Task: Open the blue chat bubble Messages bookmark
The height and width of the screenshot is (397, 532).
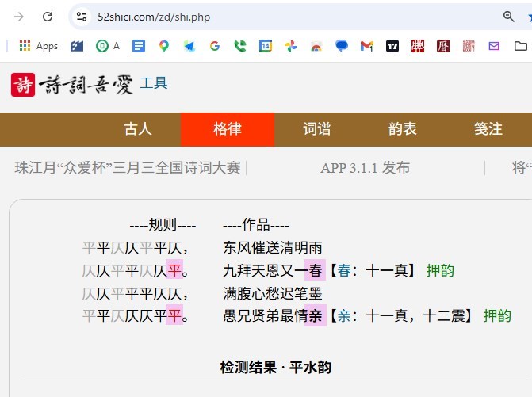Action: (x=342, y=46)
